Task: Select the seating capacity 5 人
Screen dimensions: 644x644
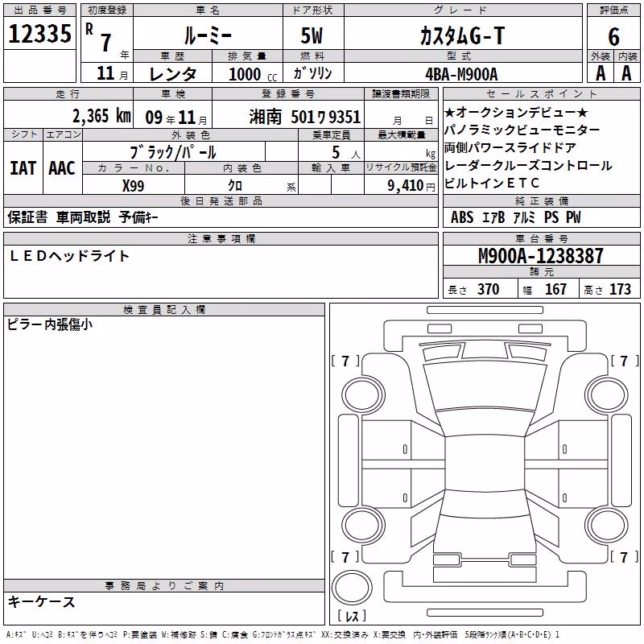Action: coord(346,152)
